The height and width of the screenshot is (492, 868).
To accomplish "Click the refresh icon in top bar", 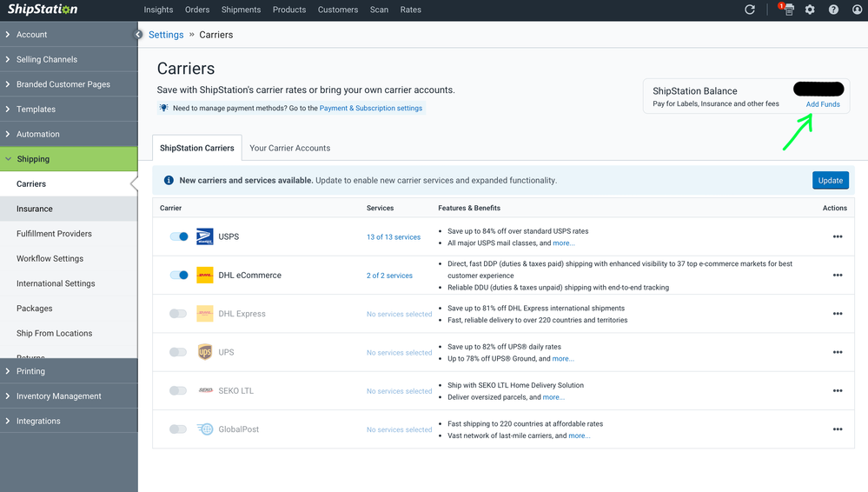I will (750, 10).
